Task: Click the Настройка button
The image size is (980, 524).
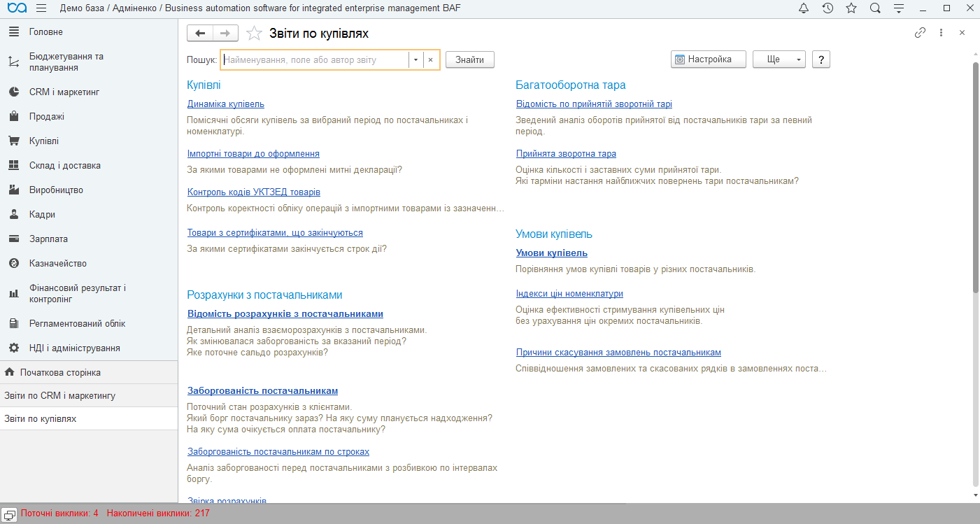Action: (709, 59)
